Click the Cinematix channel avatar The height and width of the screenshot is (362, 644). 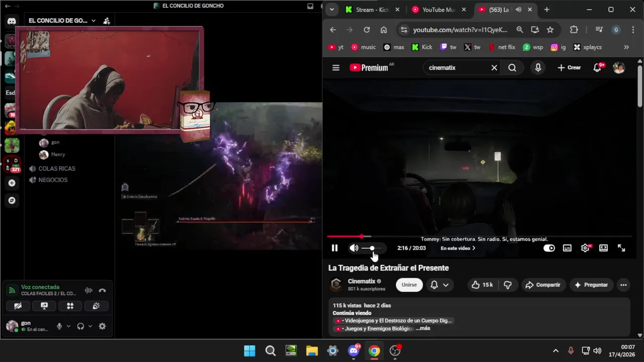336,285
